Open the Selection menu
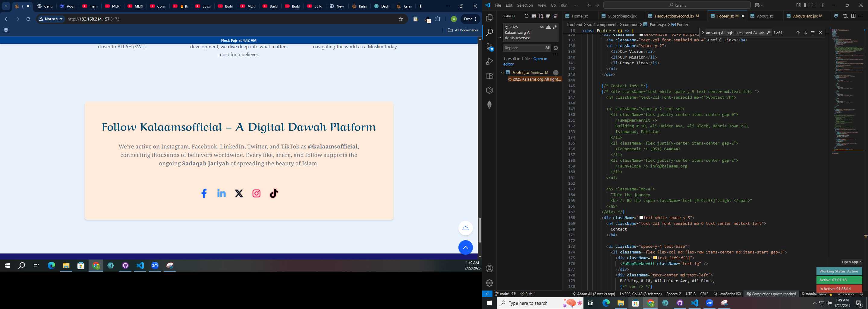This screenshot has height=309, width=868. (x=525, y=5)
